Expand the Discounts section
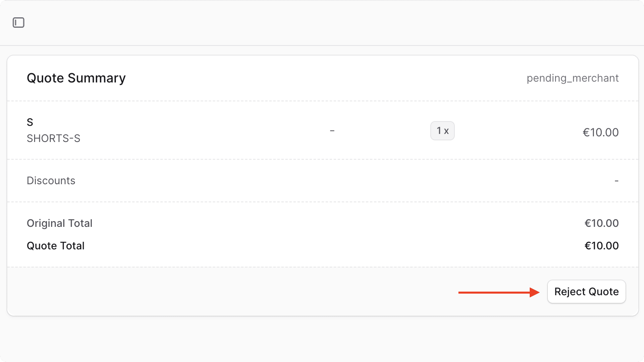This screenshot has height=362, width=644. [51, 181]
